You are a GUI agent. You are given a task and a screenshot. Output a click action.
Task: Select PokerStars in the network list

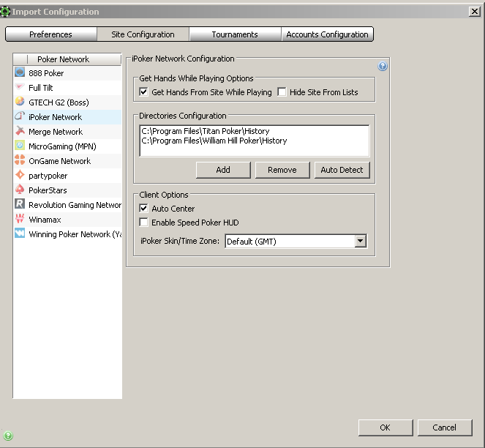coord(67,190)
